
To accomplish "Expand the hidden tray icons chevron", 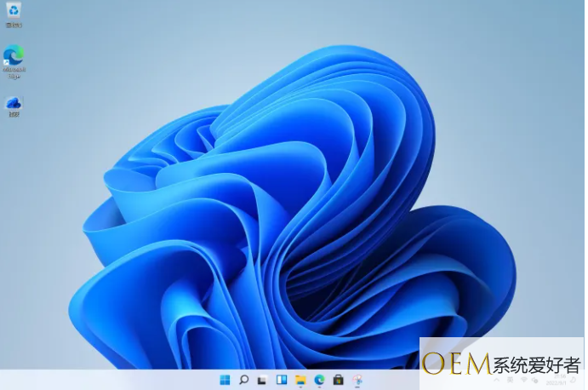I will coord(496,380).
